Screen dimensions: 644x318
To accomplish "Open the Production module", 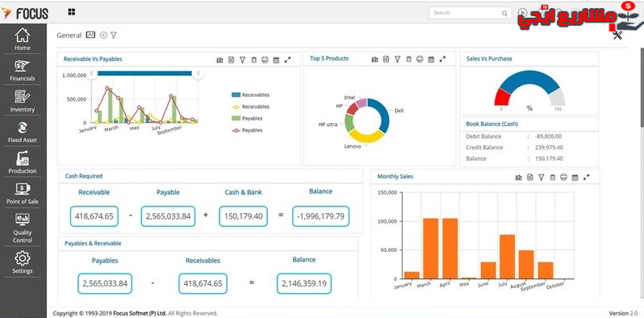I will click(23, 162).
